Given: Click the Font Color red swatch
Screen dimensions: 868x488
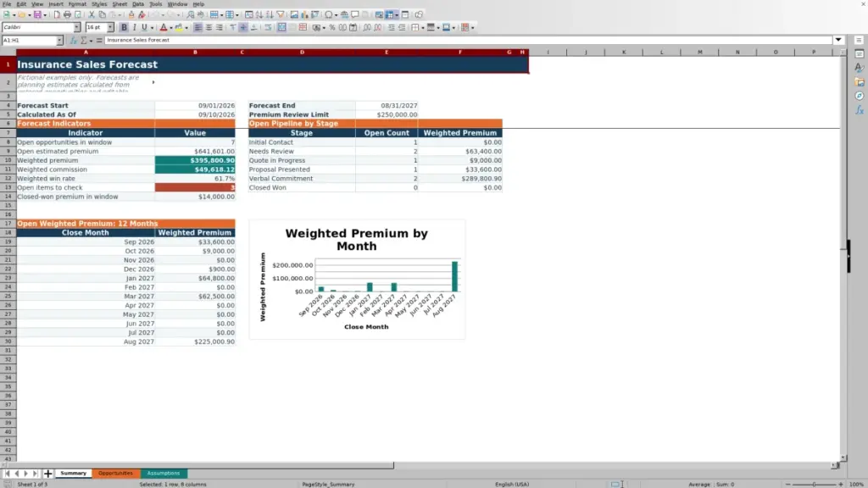Looking at the screenshot, I should point(164,28).
